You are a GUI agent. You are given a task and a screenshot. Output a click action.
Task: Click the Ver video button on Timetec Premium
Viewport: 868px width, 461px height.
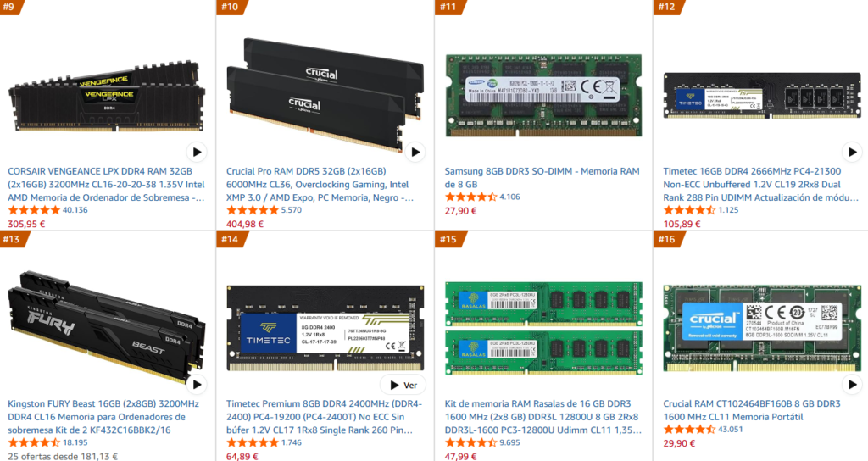click(x=403, y=386)
